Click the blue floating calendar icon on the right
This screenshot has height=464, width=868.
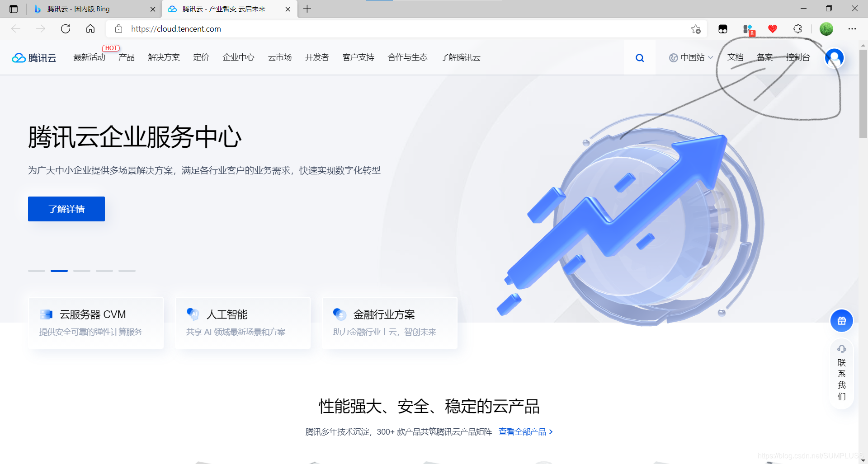(841, 321)
